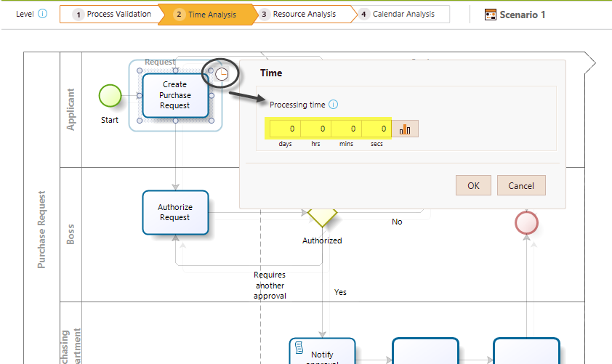Click the 'Yes' flow label
The width and height of the screenshot is (612, 364).
pyautogui.click(x=340, y=292)
